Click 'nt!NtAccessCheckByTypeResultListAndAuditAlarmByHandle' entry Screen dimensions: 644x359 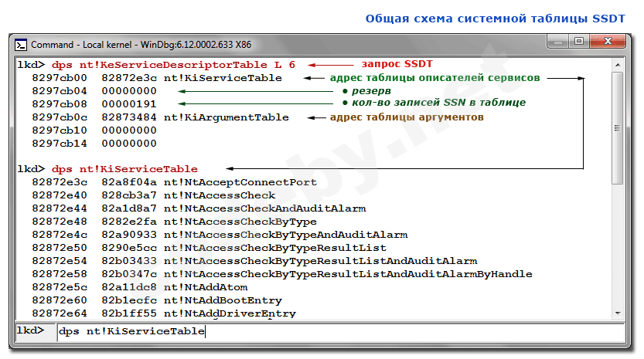[348, 274]
